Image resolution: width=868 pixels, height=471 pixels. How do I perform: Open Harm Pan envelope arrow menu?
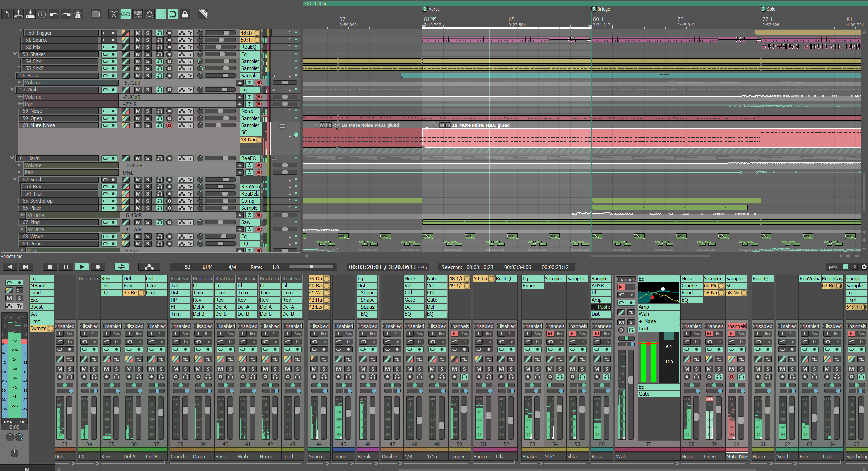pos(240,172)
